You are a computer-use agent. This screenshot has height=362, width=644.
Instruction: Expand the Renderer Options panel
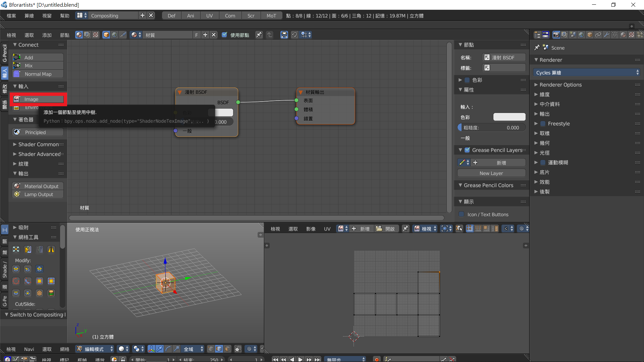pos(560,85)
